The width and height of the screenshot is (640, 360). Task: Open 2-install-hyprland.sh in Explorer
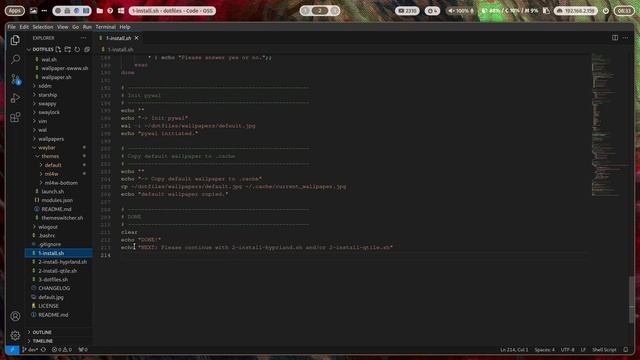point(62,262)
